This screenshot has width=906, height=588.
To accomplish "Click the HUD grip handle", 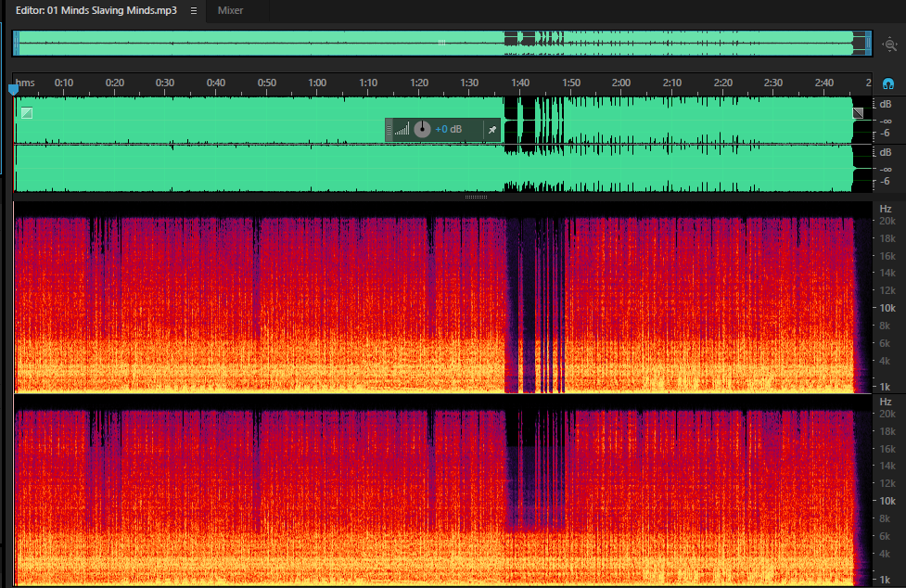I will click(389, 130).
